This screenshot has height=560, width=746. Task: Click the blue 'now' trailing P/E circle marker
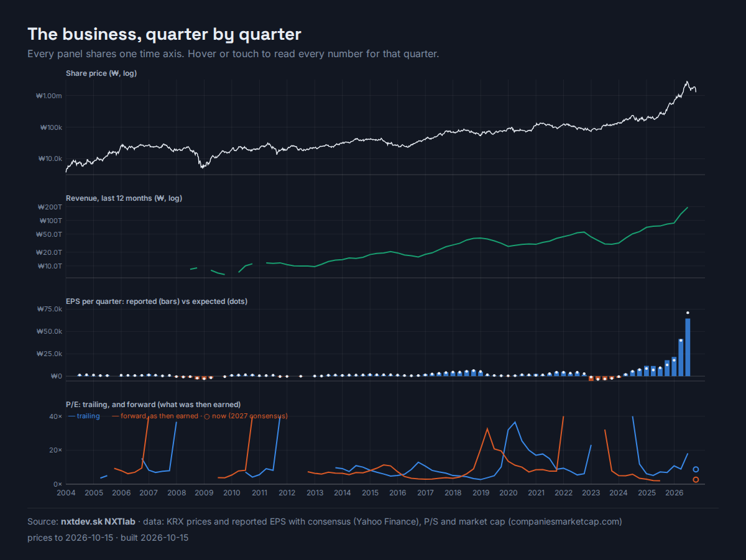(696, 469)
